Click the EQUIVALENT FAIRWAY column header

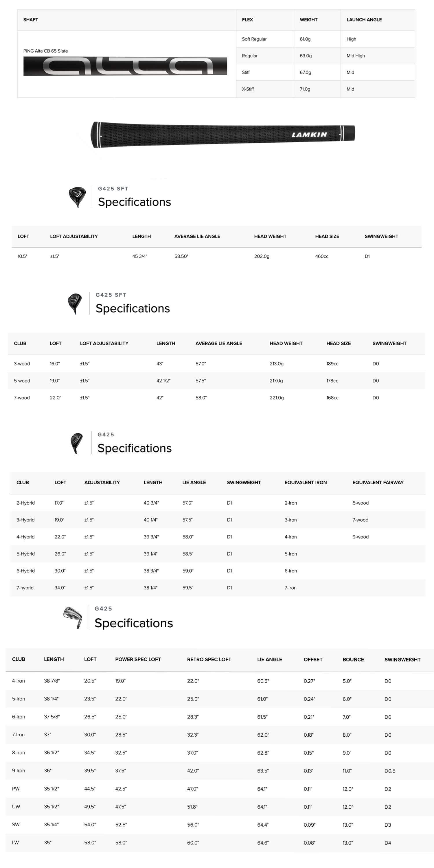(x=378, y=483)
